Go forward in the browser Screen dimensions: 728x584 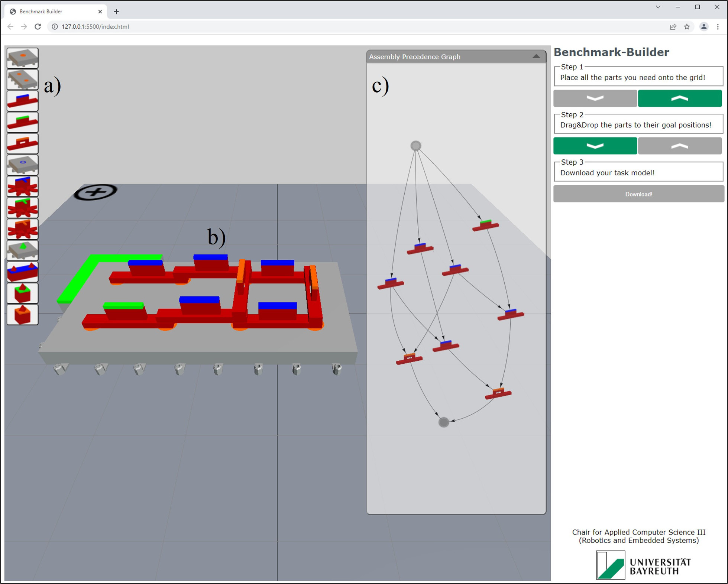click(x=24, y=27)
